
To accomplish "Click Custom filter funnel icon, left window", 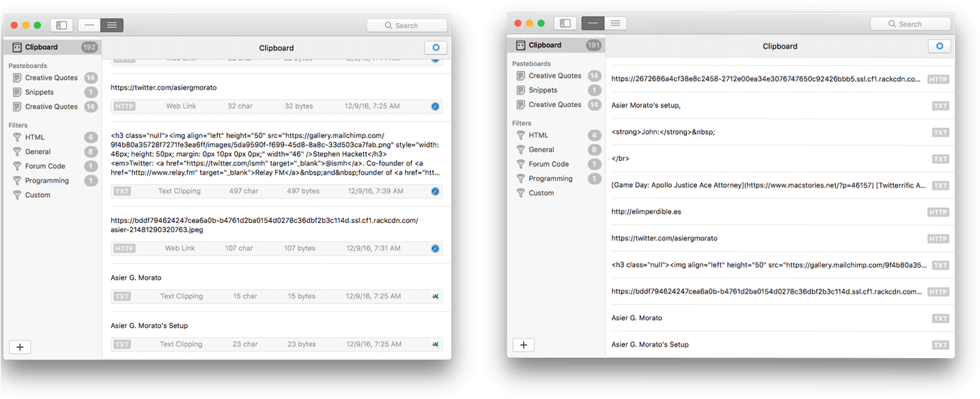I will pyautogui.click(x=17, y=195).
